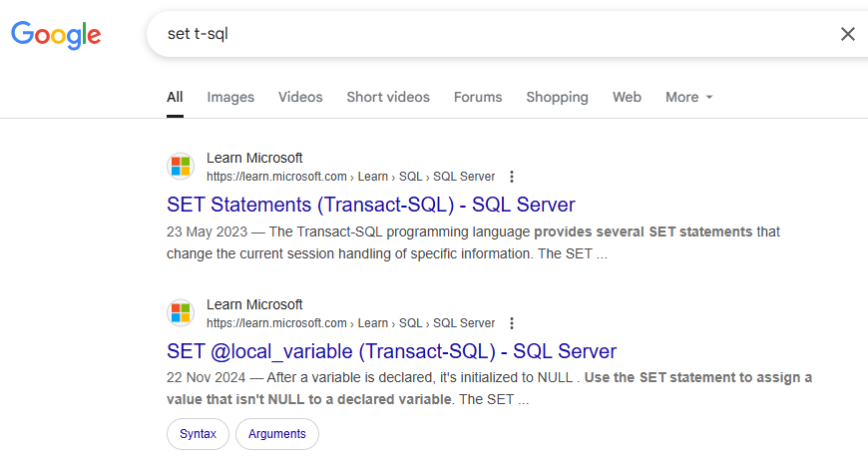The height and width of the screenshot is (468, 868).
Task: Open three-dot menu for SET Statements result
Action: (x=512, y=177)
